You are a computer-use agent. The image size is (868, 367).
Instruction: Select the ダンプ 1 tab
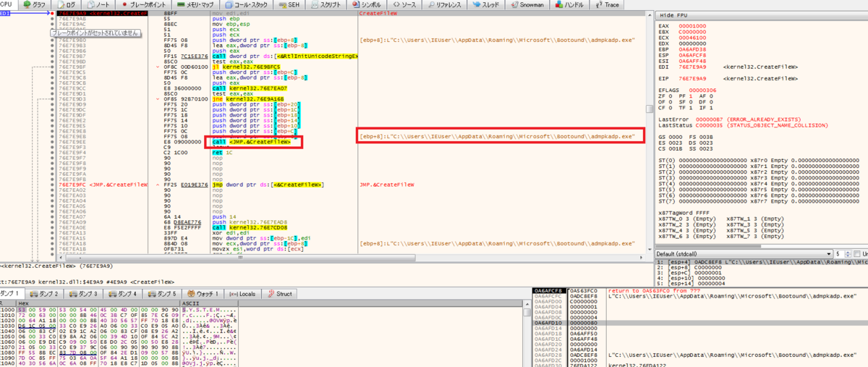coord(14,294)
